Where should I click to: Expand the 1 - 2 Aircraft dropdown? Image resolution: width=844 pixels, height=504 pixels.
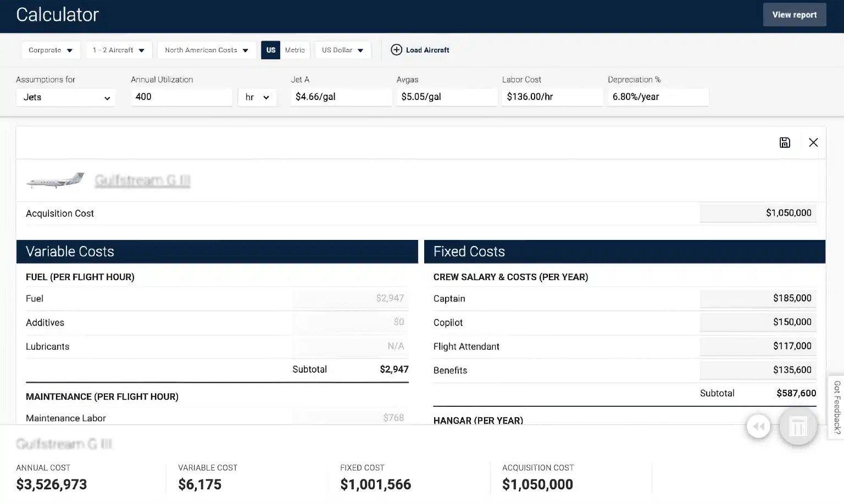(x=118, y=50)
